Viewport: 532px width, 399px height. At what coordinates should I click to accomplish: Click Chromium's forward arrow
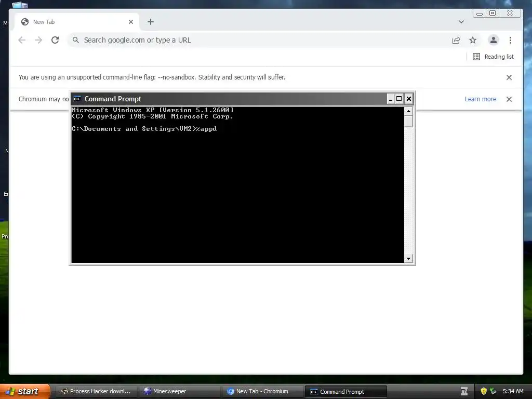38,40
